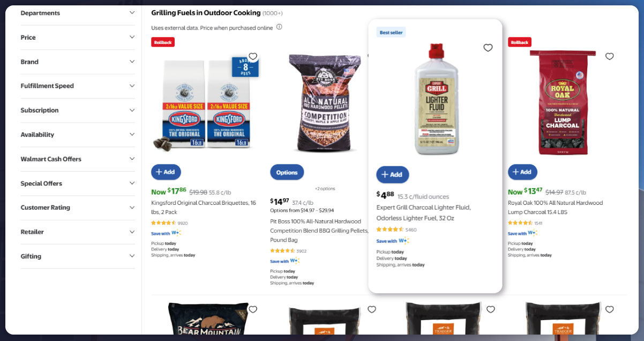
Task: Favorite the Pit Boss pellets bag
Action: pyautogui.click(x=371, y=56)
